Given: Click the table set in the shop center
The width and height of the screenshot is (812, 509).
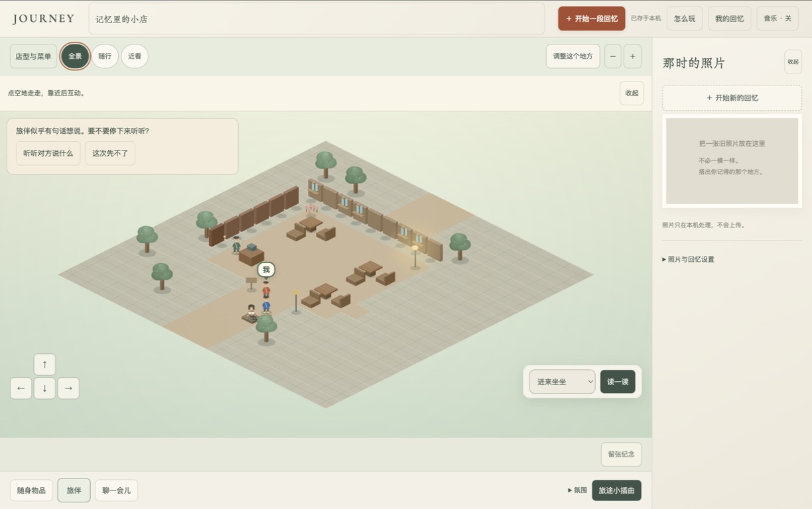Looking at the screenshot, I should pyautogui.click(x=370, y=273).
